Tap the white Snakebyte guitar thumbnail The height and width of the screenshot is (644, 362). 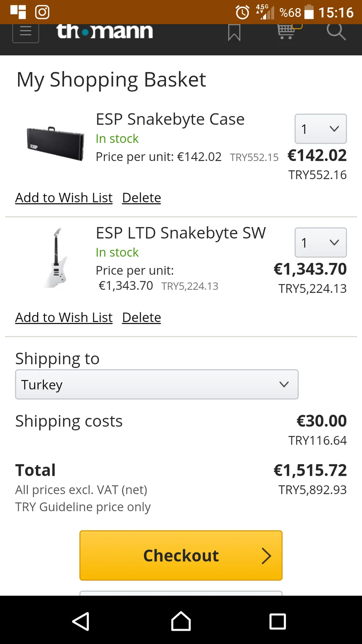click(56, 258)
